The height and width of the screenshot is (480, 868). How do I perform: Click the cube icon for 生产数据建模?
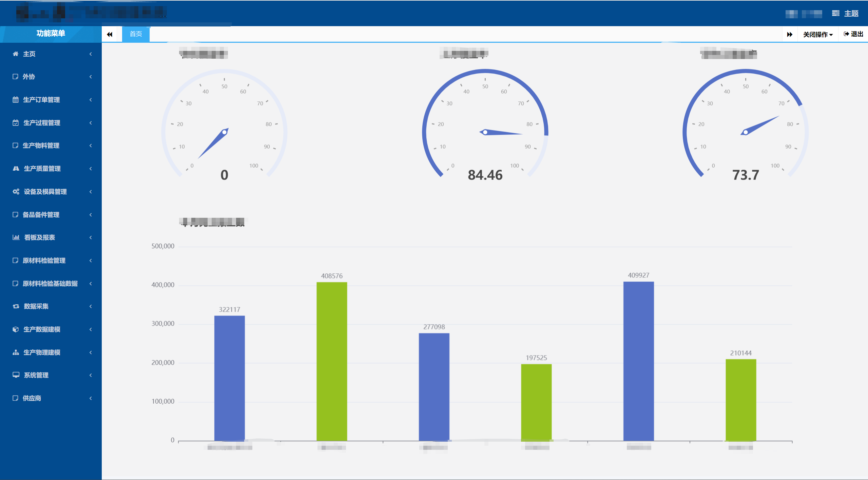16,329
